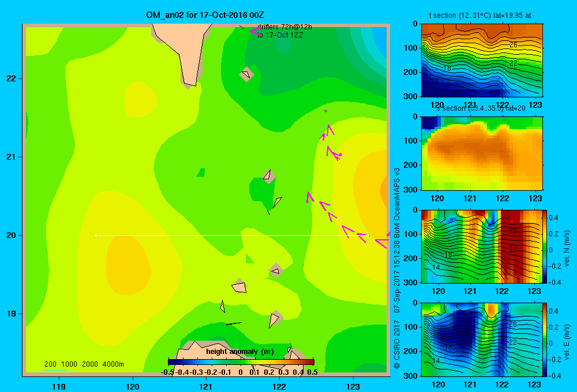Viewport: 577px width, 392px height.
Task: Open the temperature section plot
Action: [482, 61]
